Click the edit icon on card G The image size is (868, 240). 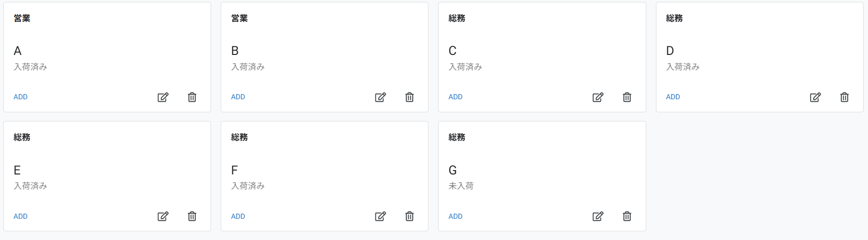pos(598,216)
